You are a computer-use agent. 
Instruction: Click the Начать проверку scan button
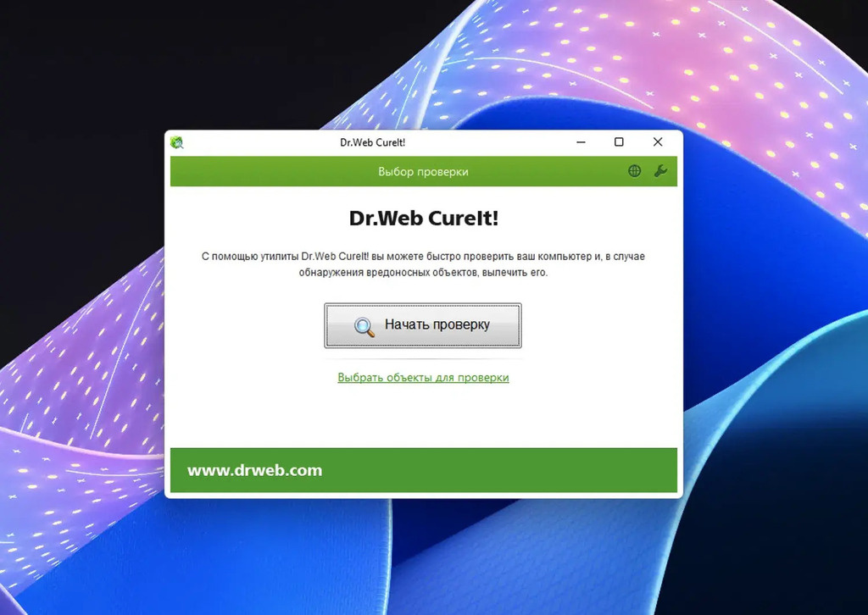pos(422,325)
